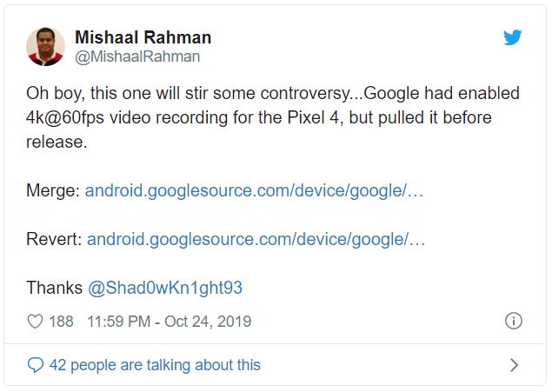
Task: Open the Merge googlesource link
Action: point(254,190)
